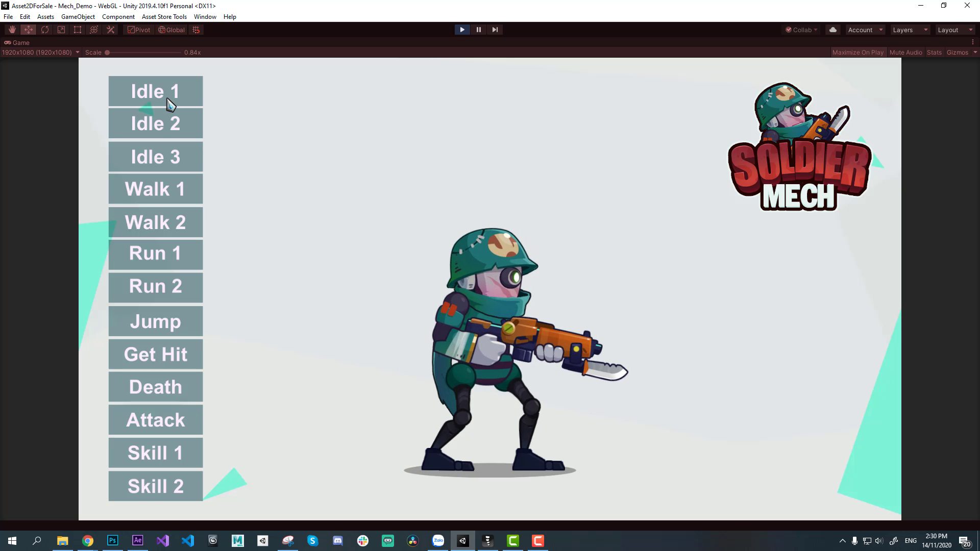Open the Asset Store Tools menu
The width and height of the screenshot is (980, 551).
[x=164, y=16]
